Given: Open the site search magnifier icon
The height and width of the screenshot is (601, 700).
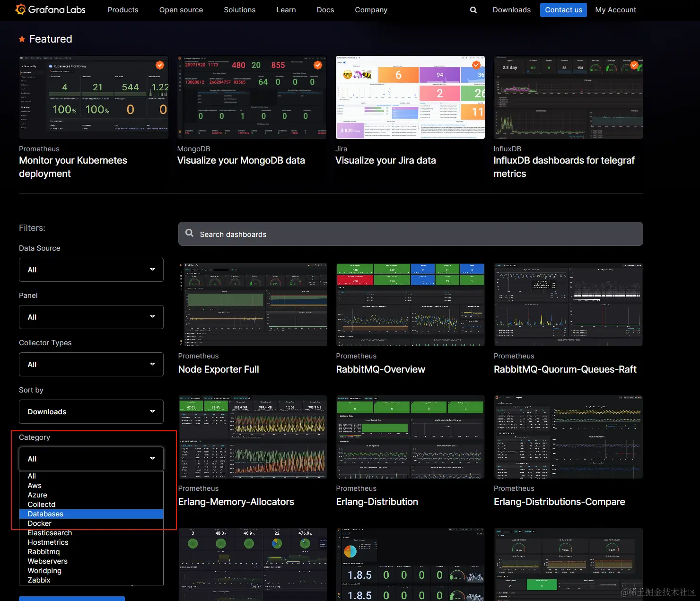Looking at the screenshot, I should [x=473, y=10].
